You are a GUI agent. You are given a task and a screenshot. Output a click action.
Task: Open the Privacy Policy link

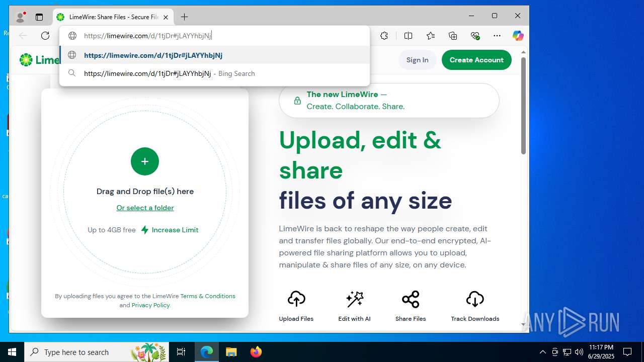click(151, 305)
